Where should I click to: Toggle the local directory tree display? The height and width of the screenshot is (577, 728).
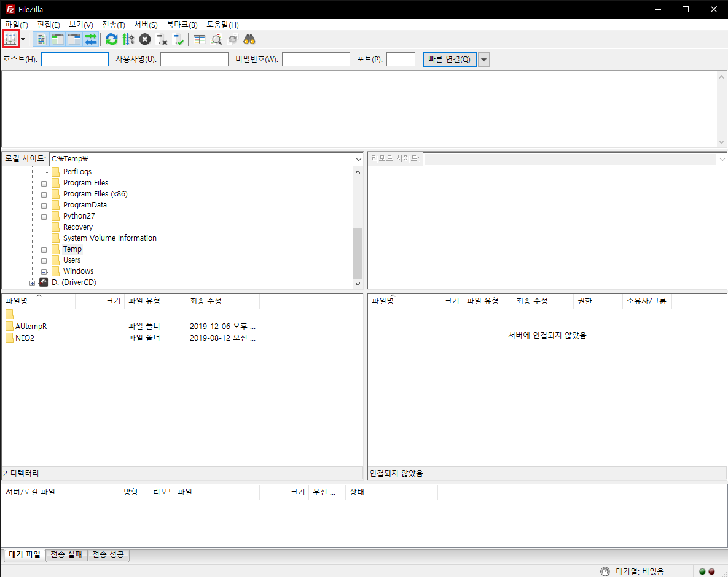click(x=58, y=39)
